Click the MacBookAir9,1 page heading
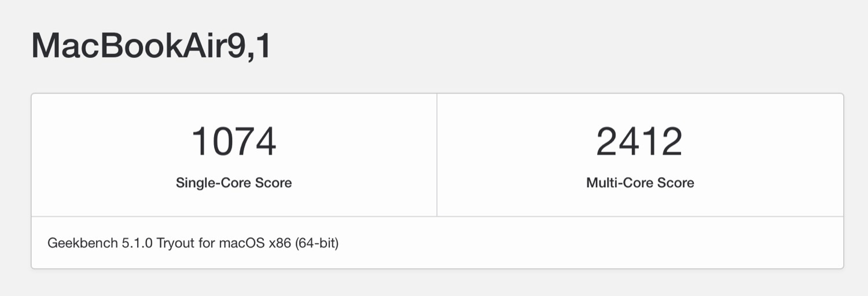 (150, 45)
